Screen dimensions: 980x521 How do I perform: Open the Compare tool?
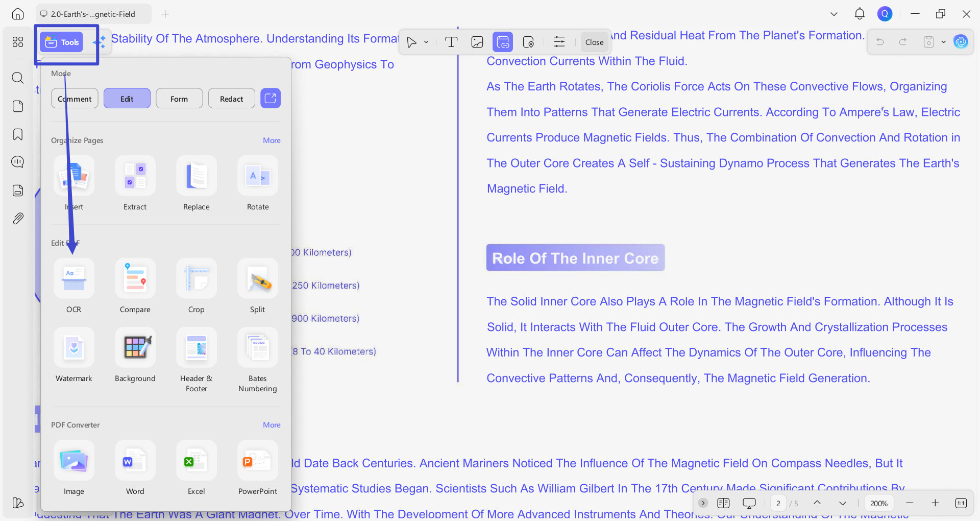point(135,286)
